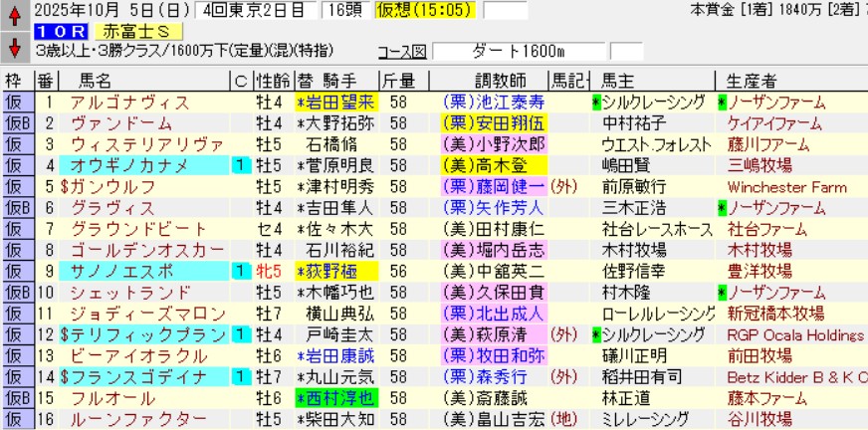Click the 仮B frame cell for horse 6

pos(17,207)
